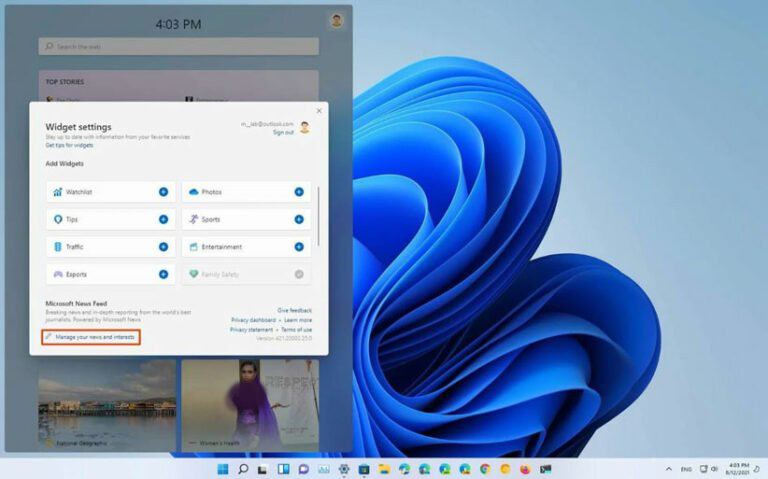Click the Widget settings list scrollbar
This screenshot has height=479, width=768.
[x=319, y=215]
